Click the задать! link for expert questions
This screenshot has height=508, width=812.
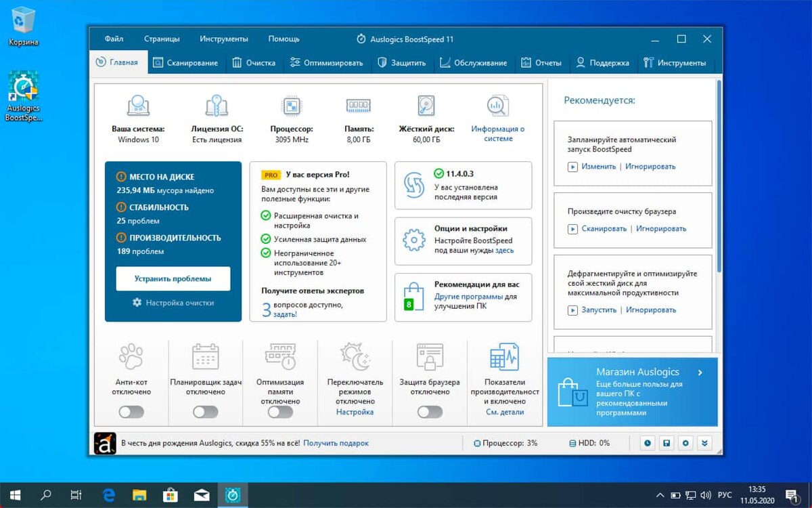tap(285, 314)
